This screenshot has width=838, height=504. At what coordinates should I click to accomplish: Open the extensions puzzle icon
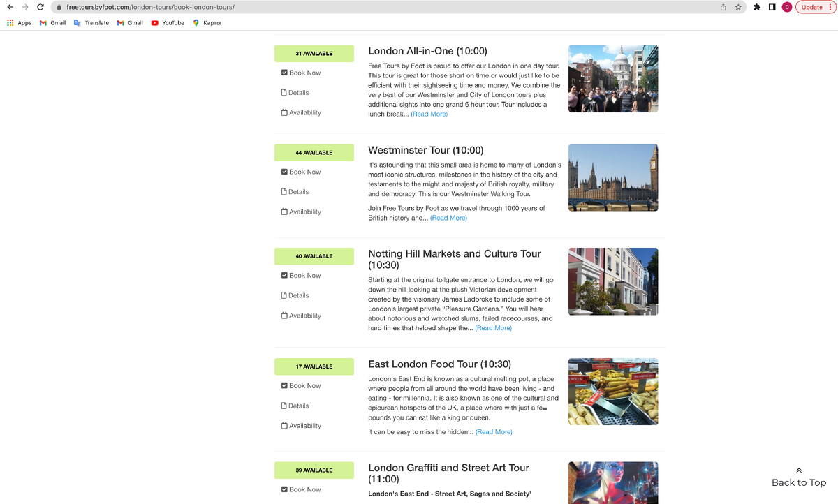pos(757,7)
